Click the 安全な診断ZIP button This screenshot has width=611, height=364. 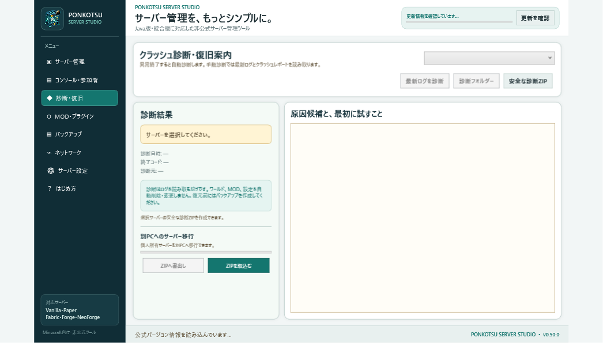(x=527, y=81)
